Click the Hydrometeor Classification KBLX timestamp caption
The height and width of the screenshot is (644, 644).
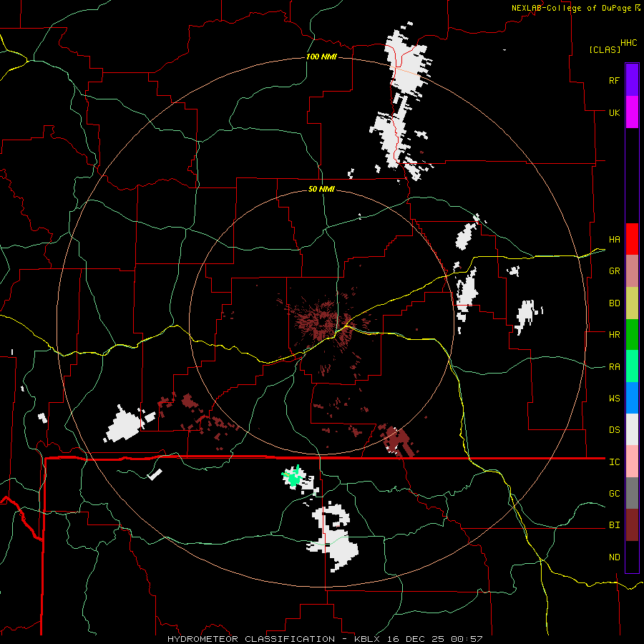pos(325,639)
